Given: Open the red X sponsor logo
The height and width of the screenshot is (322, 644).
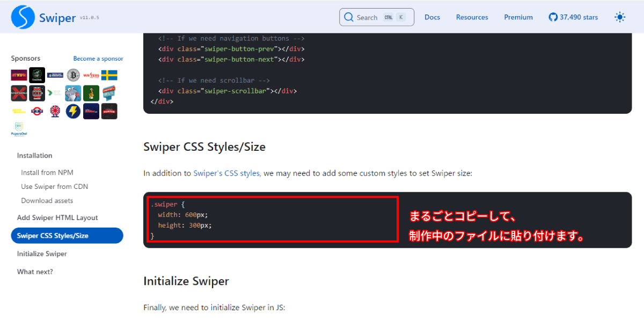Looking at the screenshot, I should pos(19,93).
